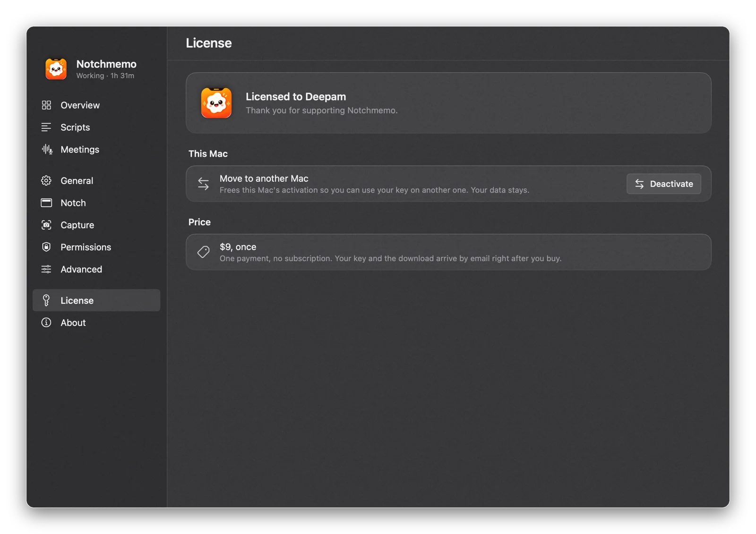Open the Permissions page
This screenshot has height=534, width=756.
[96, 247]
